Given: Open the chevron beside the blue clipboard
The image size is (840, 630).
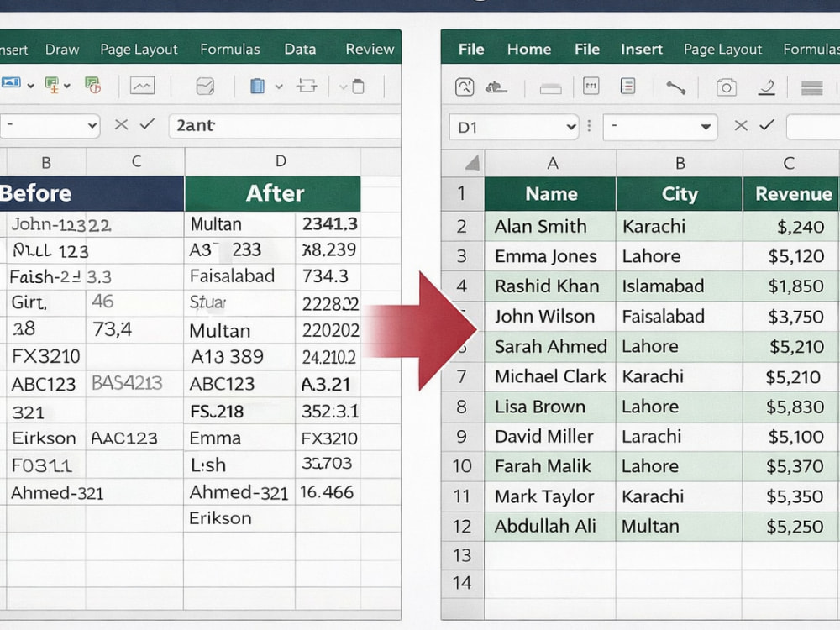Looking at the screenshot, I should (x=279, y=86).
